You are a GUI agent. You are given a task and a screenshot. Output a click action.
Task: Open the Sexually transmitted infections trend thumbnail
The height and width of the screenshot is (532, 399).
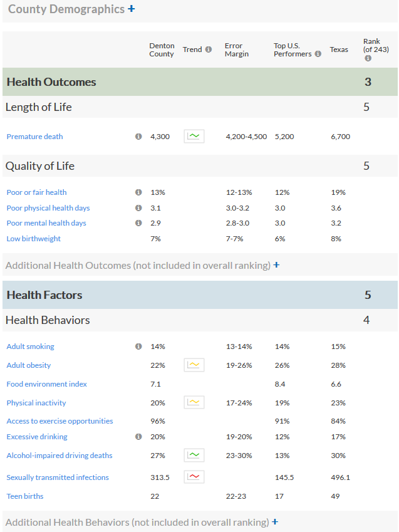[194, 477]
